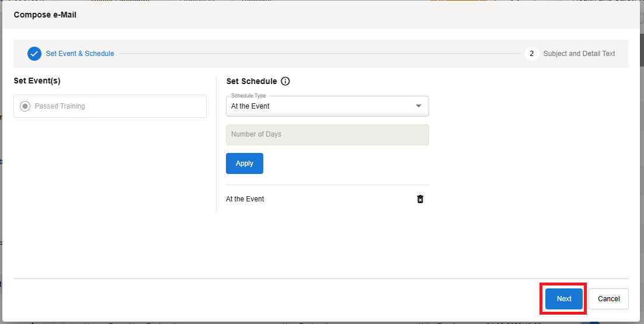Click the blue checkmark step icon

[x=34, y=54]
